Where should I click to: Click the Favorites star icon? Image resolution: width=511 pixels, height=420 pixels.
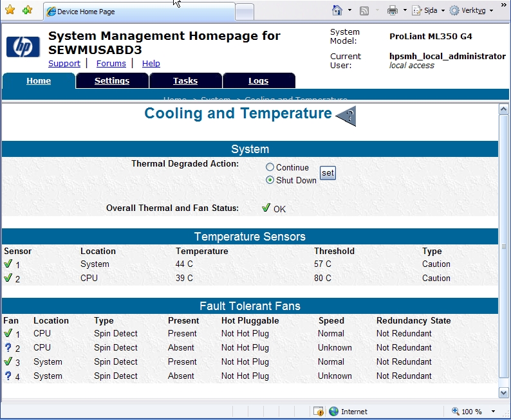(x=10, y=10)
